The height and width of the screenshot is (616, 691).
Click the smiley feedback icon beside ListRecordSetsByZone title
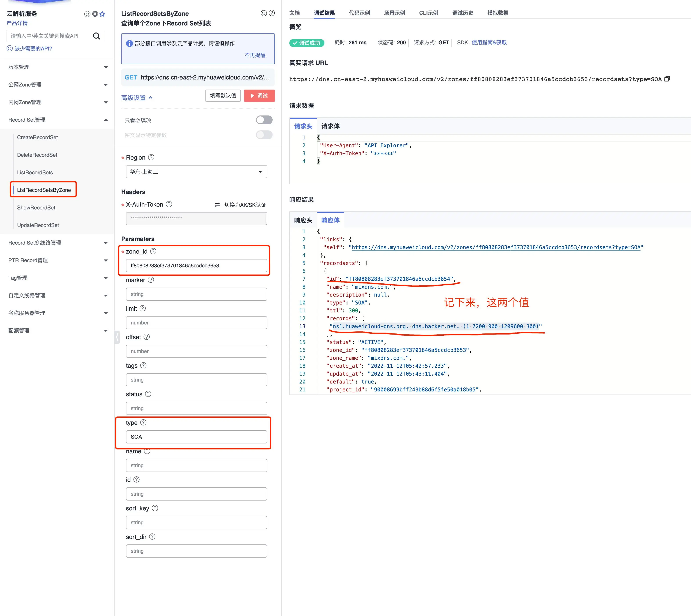(x=264, y=13)
